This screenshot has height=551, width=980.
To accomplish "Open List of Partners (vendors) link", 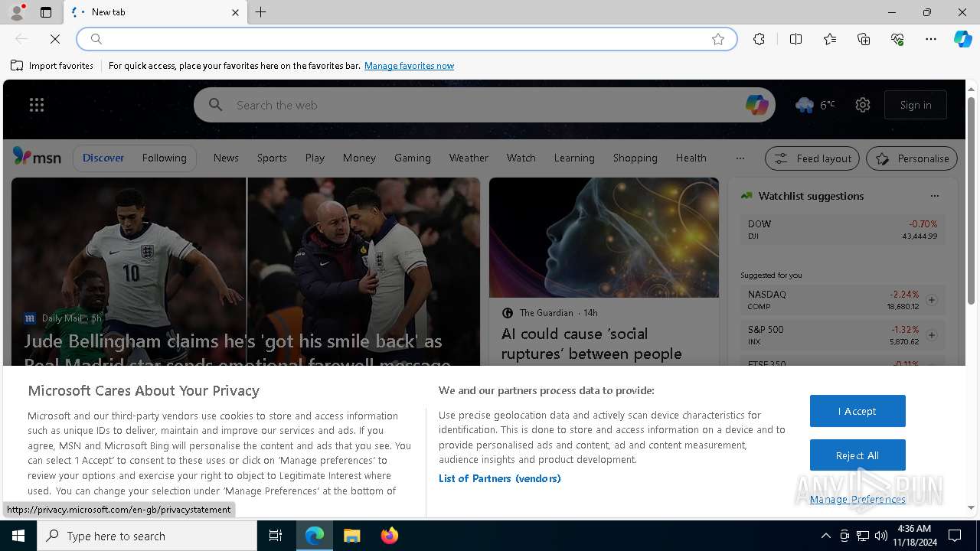I will (500, 478).
